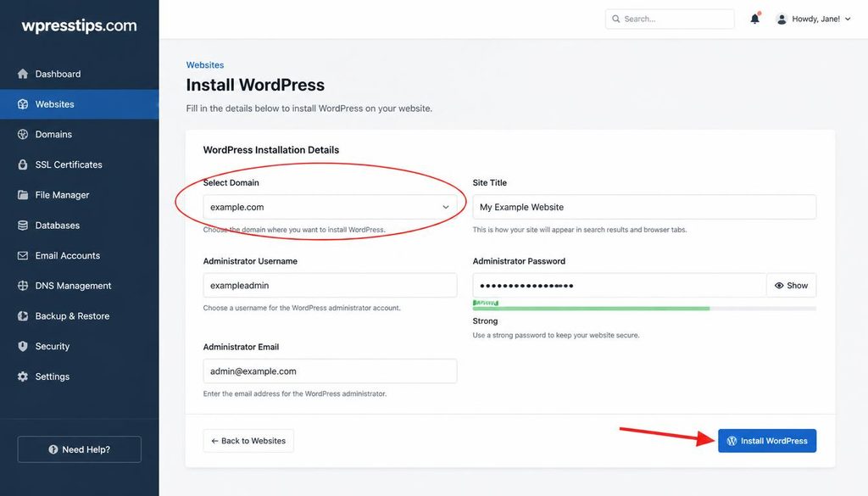868x496 pixels.
Task: Open Email Accounts section
Action: 79,256
